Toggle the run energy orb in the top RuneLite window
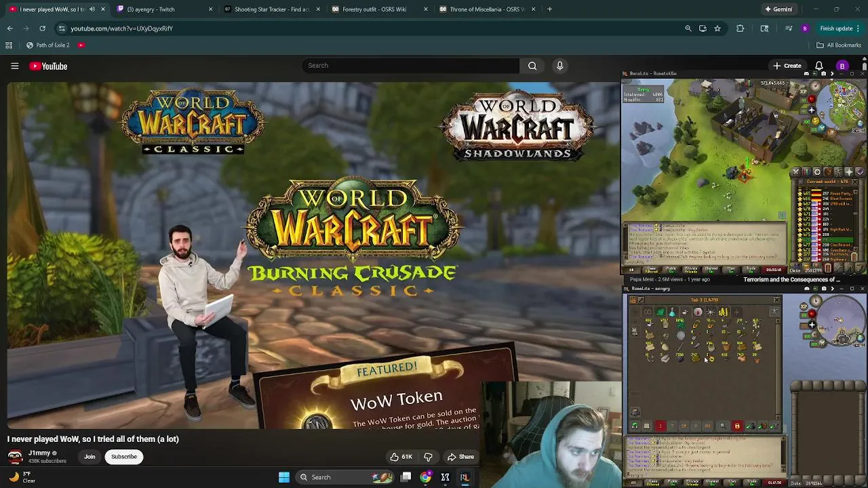This screenshot has height=488, width=868. (x=816, y=121)
